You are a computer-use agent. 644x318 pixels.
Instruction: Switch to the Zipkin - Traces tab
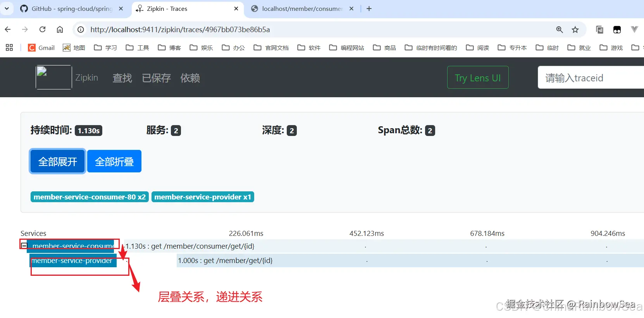coord(188,9)
